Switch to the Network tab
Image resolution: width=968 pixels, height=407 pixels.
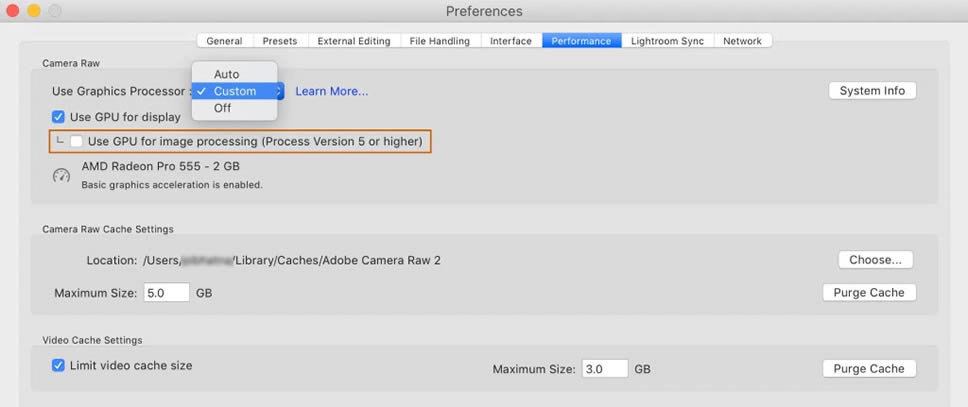pos(742,41)
